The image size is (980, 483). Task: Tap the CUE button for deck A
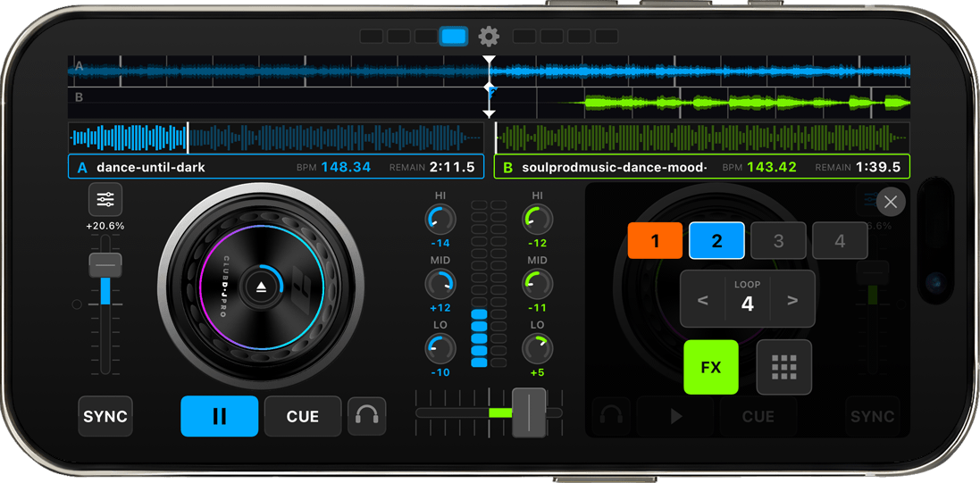click(x=303, y=416)
